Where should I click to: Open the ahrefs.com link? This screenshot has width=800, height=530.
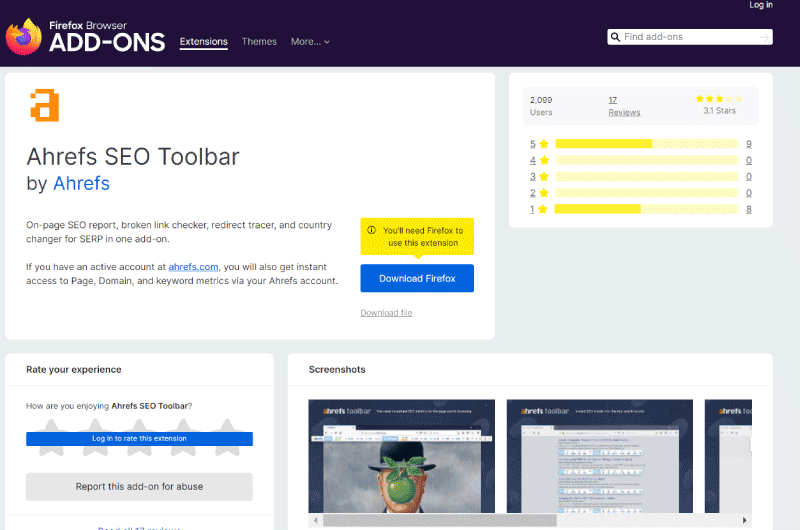193,267
